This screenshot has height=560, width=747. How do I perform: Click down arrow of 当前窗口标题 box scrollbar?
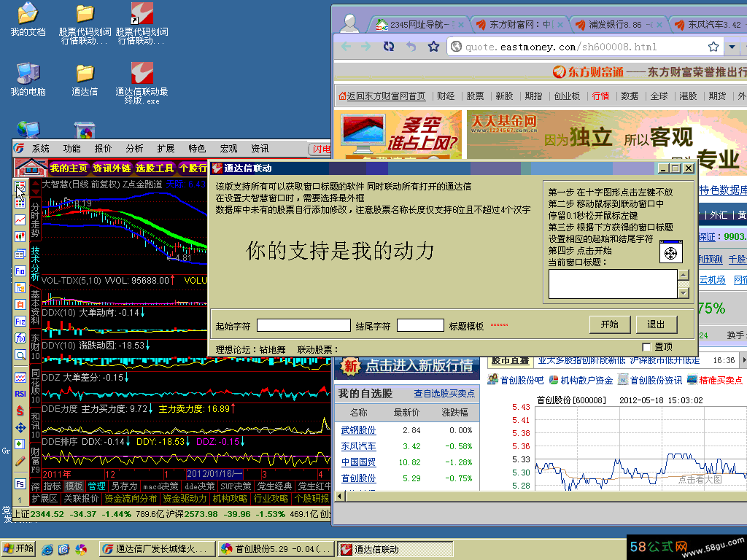(684, 293)
